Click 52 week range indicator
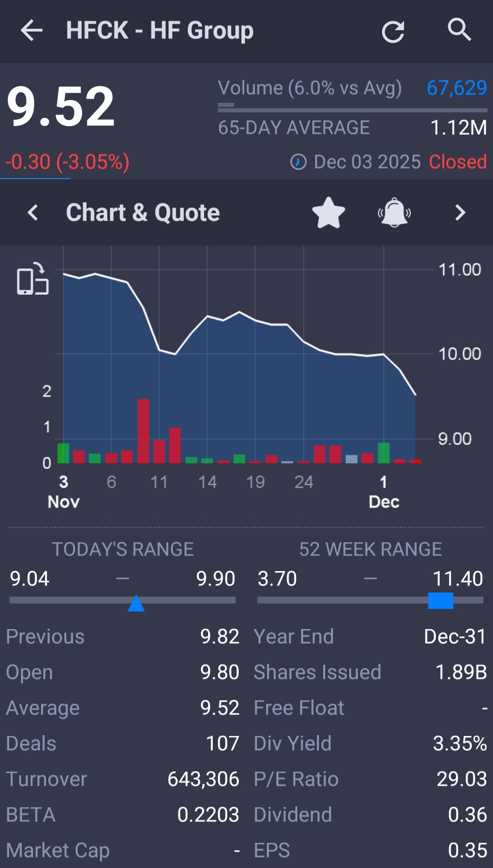 tap(441, 601)
